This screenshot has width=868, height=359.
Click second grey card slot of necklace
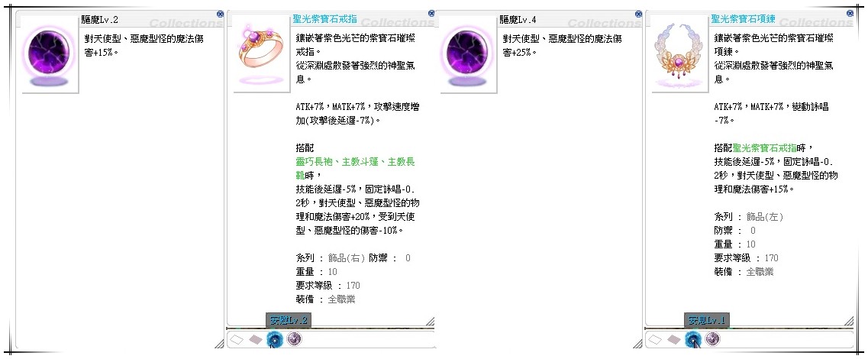point(673,339)
